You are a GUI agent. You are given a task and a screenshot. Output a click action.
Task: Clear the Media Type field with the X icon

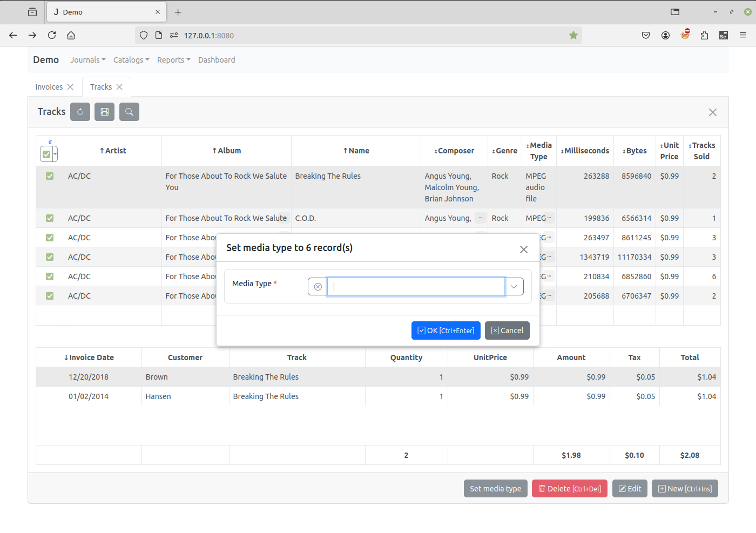pos(318,287)
